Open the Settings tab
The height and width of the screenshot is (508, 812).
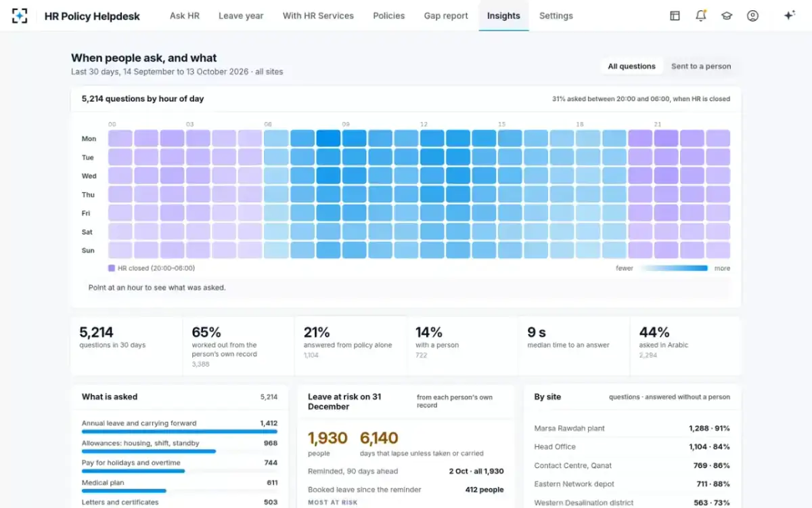tap(556, 16)
